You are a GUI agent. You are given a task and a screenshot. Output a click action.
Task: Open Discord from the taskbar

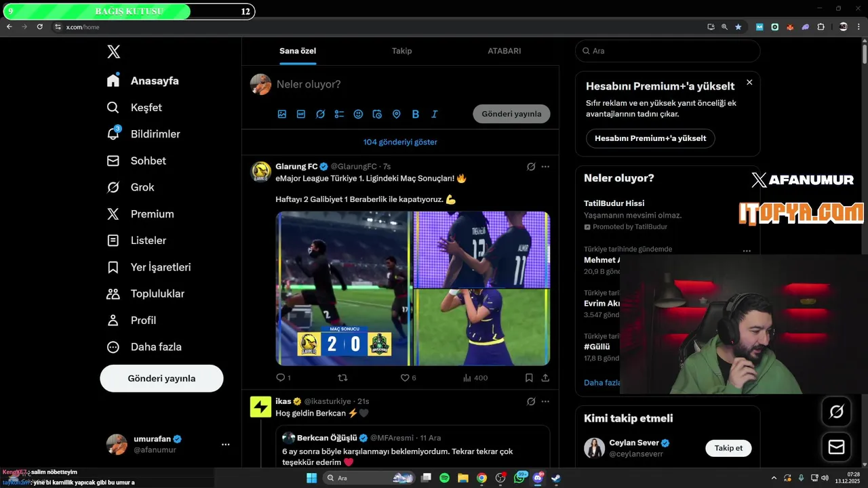coord(538,478)
